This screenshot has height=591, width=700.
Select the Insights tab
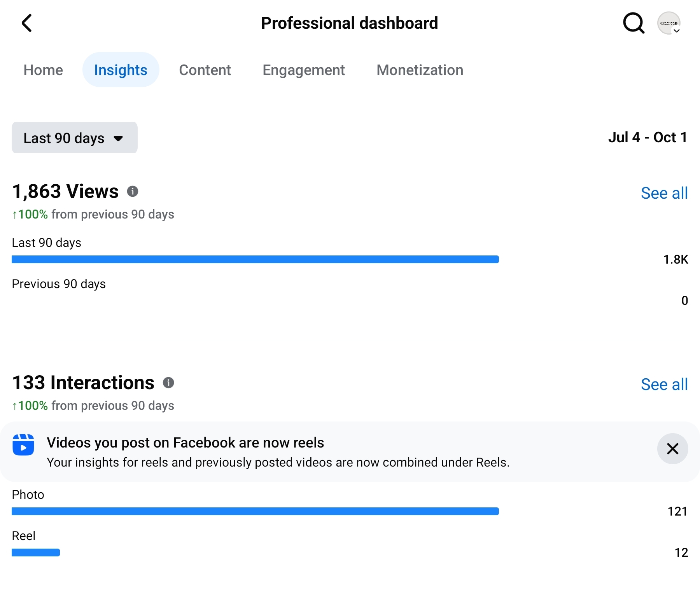121,70
